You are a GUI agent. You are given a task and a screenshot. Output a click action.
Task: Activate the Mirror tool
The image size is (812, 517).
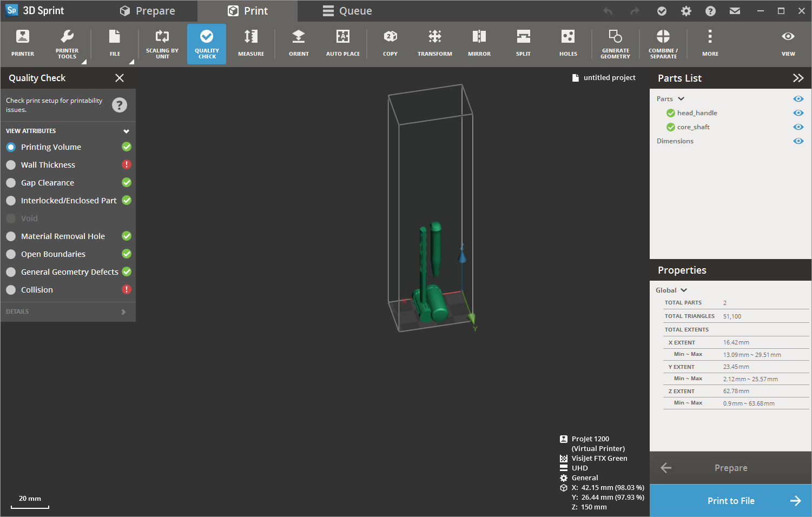coord(479,43)
